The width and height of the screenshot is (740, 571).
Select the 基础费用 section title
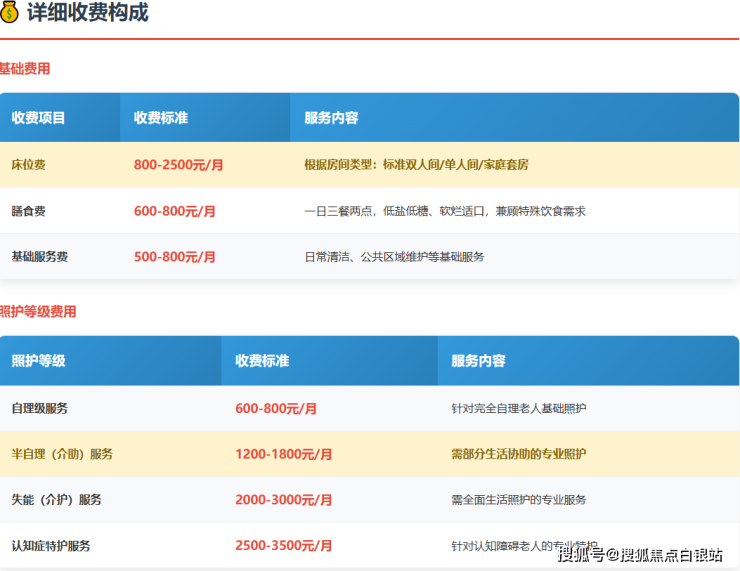tap(24, 69)
